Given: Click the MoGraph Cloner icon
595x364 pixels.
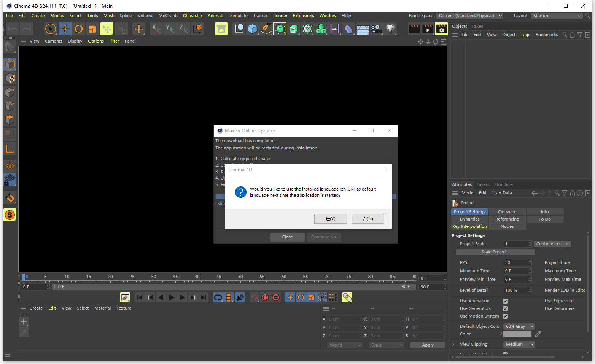Looking at the screenshot, I should click(x=321, y=29).
